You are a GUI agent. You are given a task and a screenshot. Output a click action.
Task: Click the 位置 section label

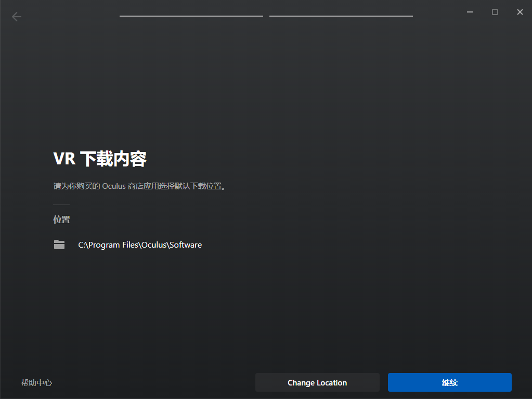(x=61, y=220)
